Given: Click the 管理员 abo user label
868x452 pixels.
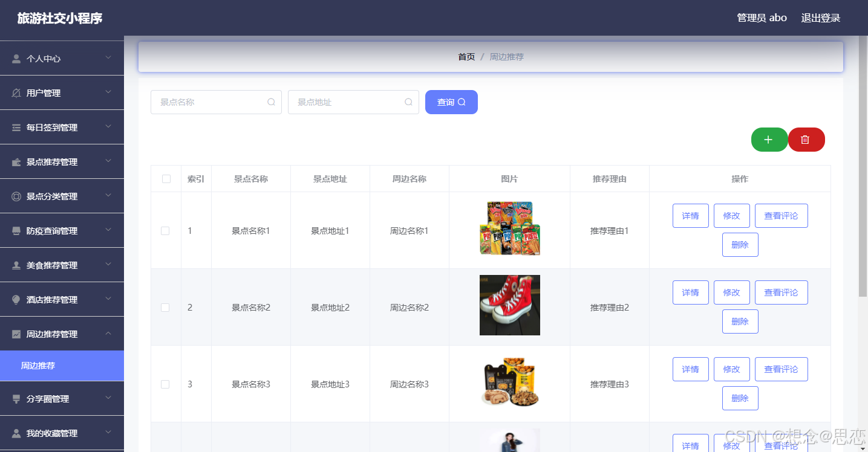Looking at the screenshot, I should (x=762, y=18).
